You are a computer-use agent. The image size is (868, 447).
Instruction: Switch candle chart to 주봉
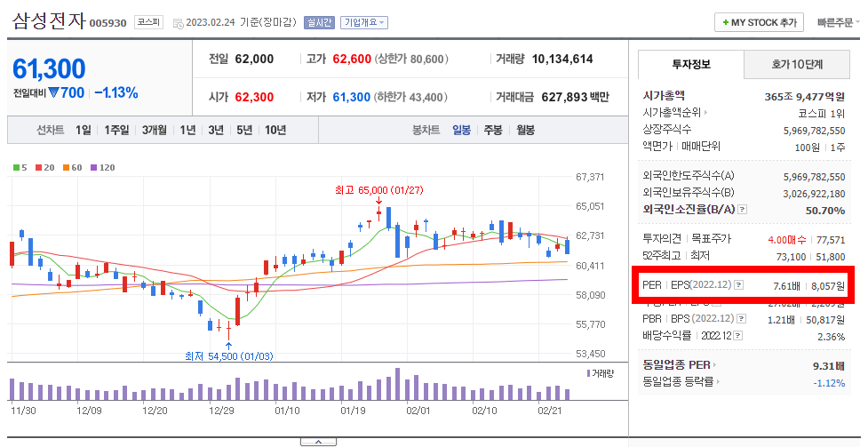click(x=493, y=130)
